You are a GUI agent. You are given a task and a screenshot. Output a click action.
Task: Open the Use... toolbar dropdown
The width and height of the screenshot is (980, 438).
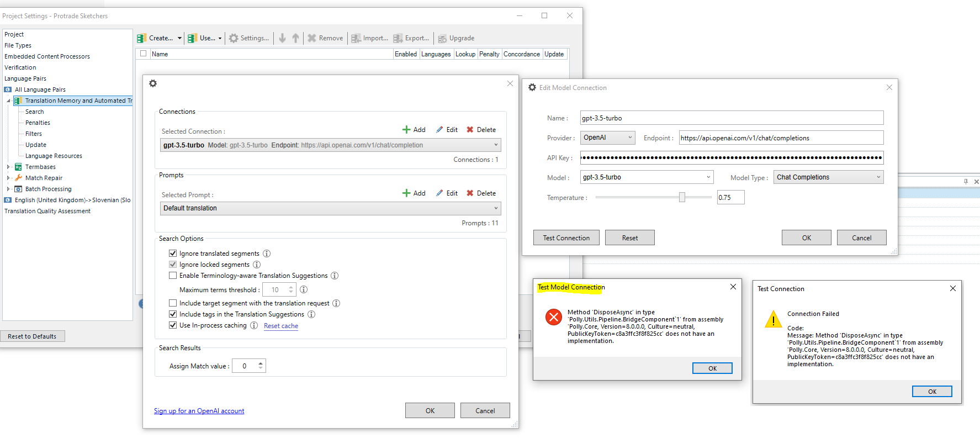click(x=204, y=38)
